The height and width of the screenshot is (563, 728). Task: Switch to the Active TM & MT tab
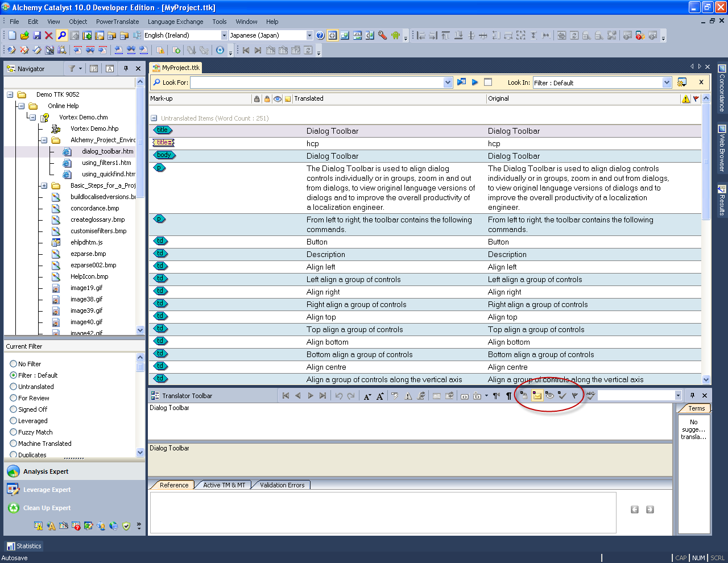[x=224, y=485]
